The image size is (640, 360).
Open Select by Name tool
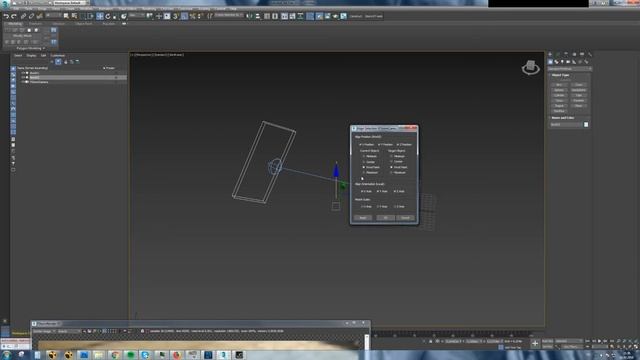(74, 16)
